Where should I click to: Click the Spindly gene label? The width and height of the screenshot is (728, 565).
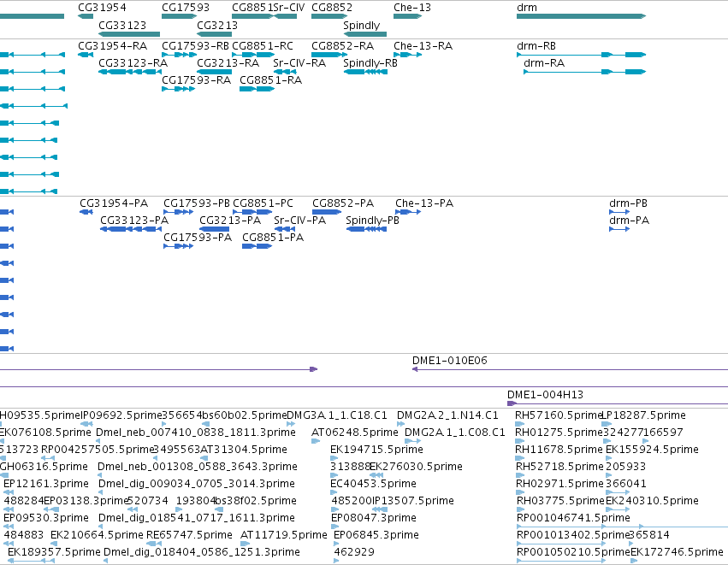(361, 26)
